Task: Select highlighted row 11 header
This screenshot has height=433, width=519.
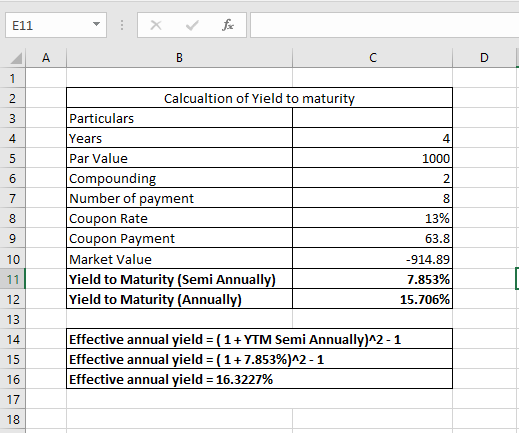Action: click(13, 279)
